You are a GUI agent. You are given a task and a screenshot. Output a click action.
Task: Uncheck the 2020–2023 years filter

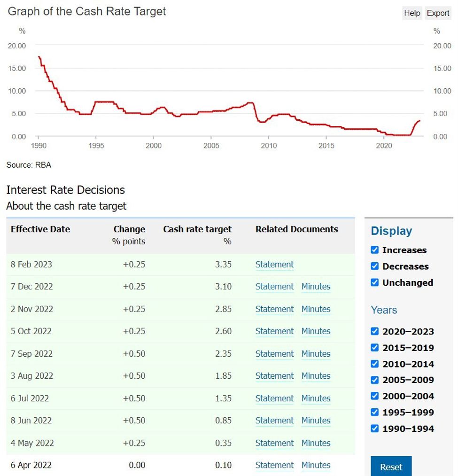374,331
